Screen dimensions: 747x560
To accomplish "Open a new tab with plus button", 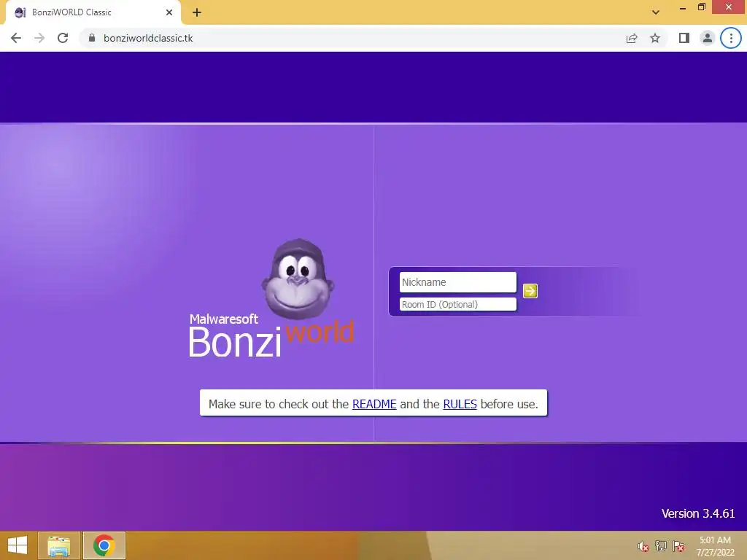I will pos(197,12).
